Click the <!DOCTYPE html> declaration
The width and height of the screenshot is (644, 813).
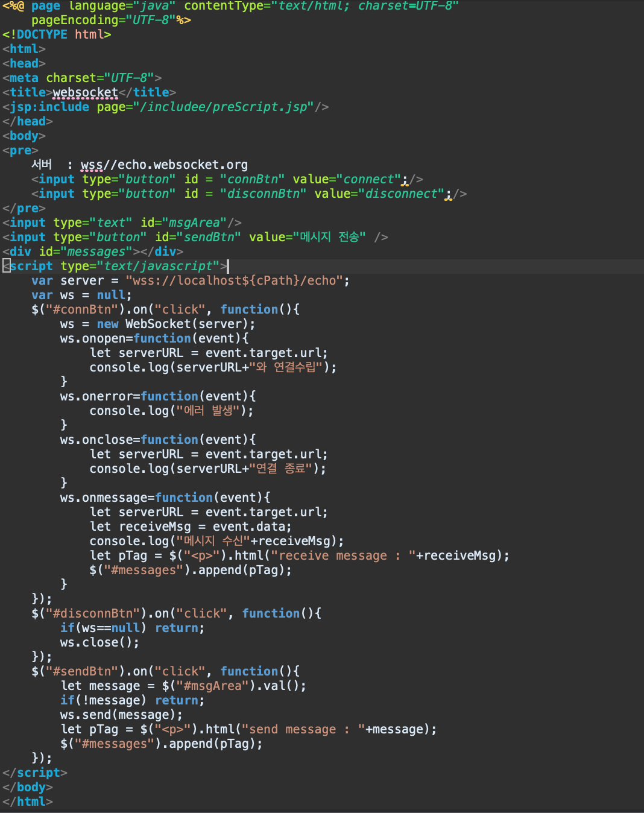57,34
